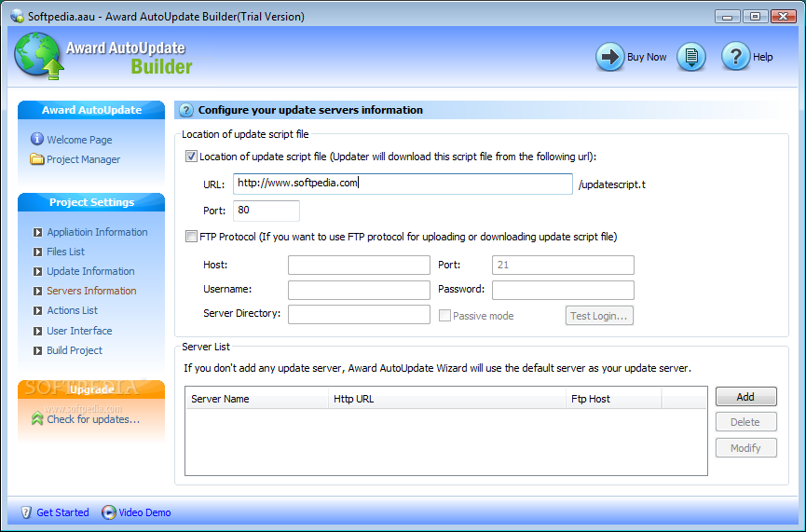Click the Get Started shield icon
Image resolution: width=806 pixels, height=532 pixels.
[26, 512]
